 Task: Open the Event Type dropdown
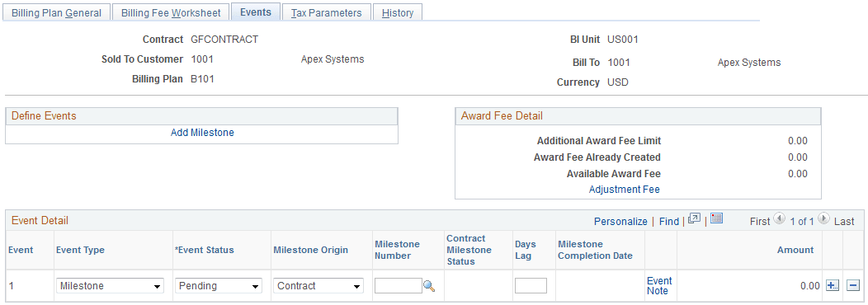(110, 285)
